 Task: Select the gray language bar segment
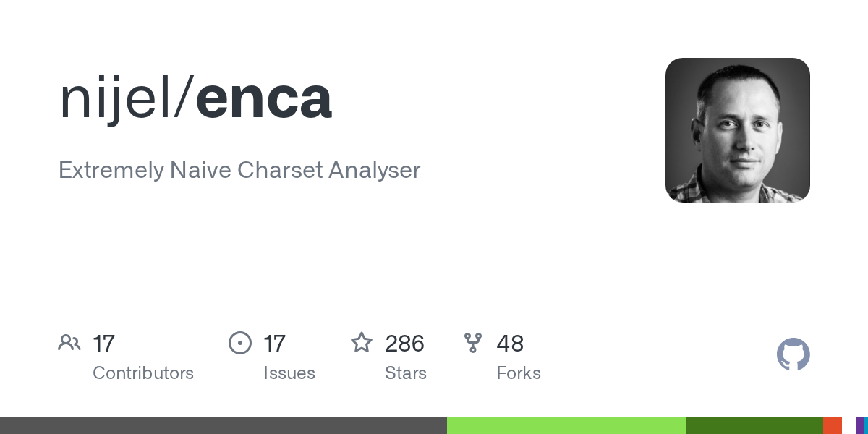pyautogui.click(x=224, y=425)
